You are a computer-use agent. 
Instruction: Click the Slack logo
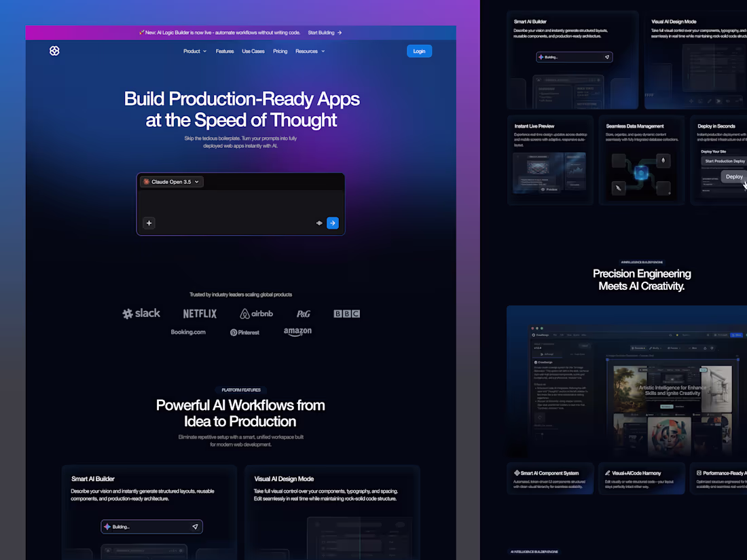point(141,314)
